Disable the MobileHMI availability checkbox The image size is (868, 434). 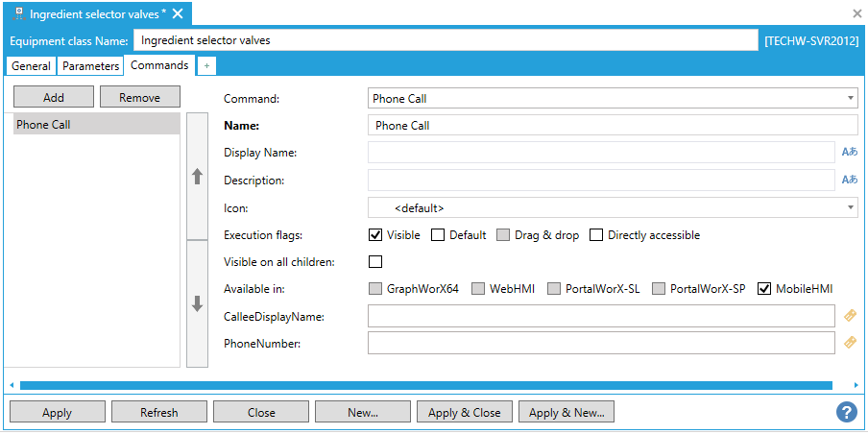click(x=764, y=288)
